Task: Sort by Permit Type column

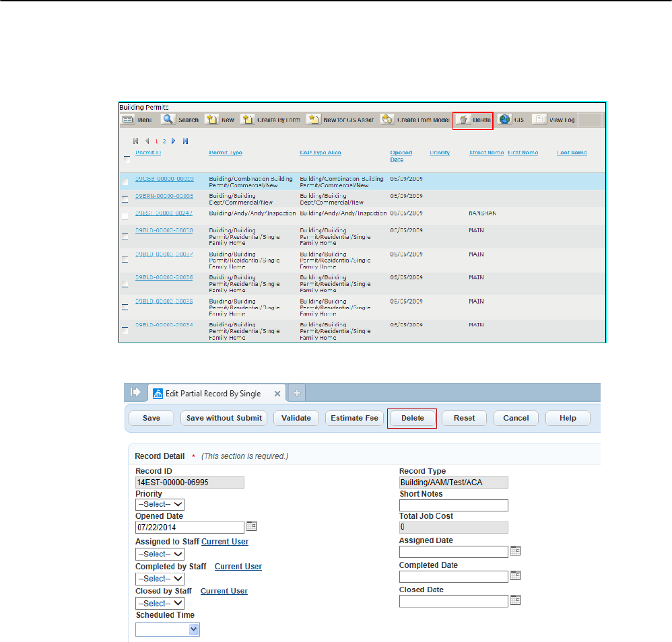Action: 226,153
